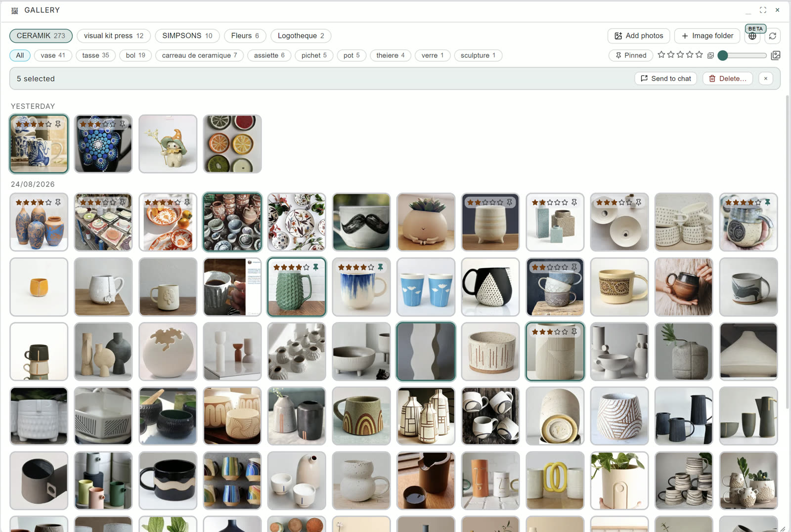Pin the white bowls top-view photo
The width and height of the screenshot is (791, 532).
coord(638,202)
